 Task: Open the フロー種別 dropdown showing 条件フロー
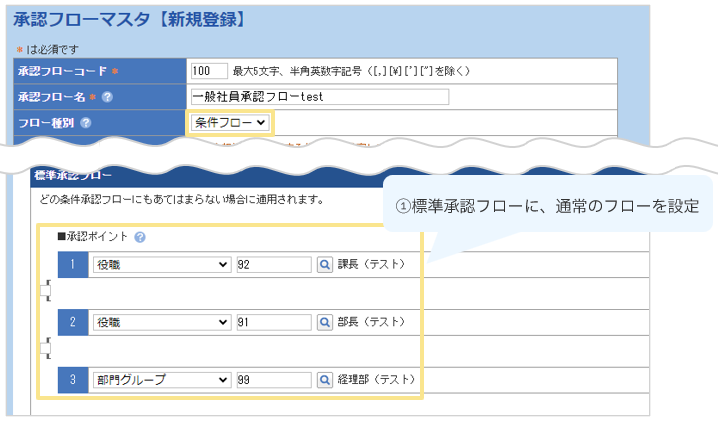click(x=230, y=123)
